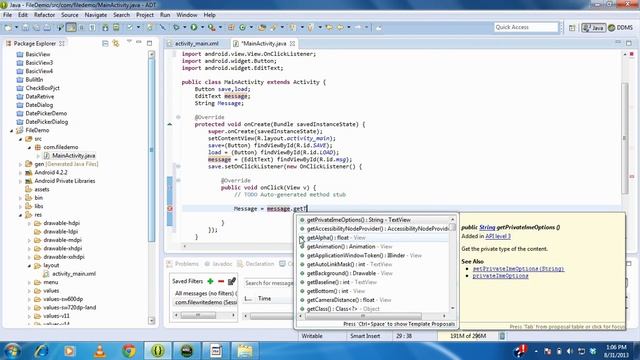Select getAlpha() : float suggestion
Screen dimensions: 640x360
click(x=336, y=238)
